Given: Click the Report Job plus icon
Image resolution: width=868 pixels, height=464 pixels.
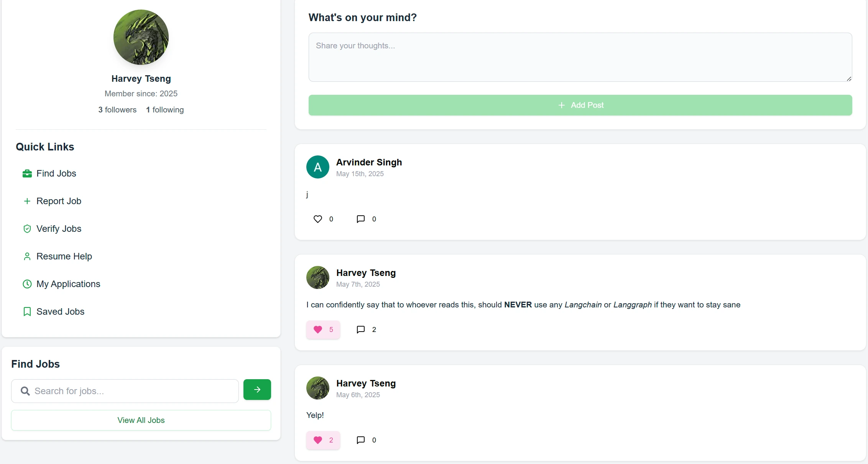Looking at the screenshot, I should click(x=27, y=201).
